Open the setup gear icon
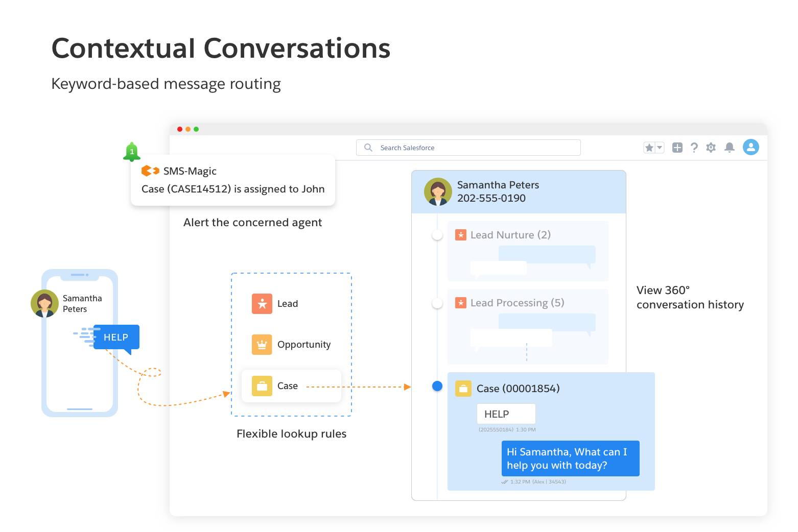The height and width of the screenshot is (532, 798). point(711,148)
